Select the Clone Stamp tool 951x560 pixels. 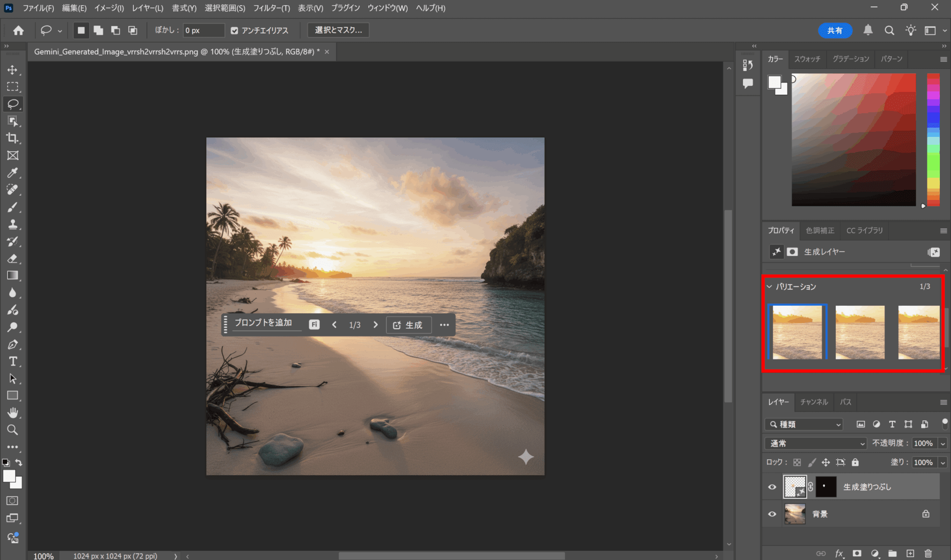(x=13, y=225)
